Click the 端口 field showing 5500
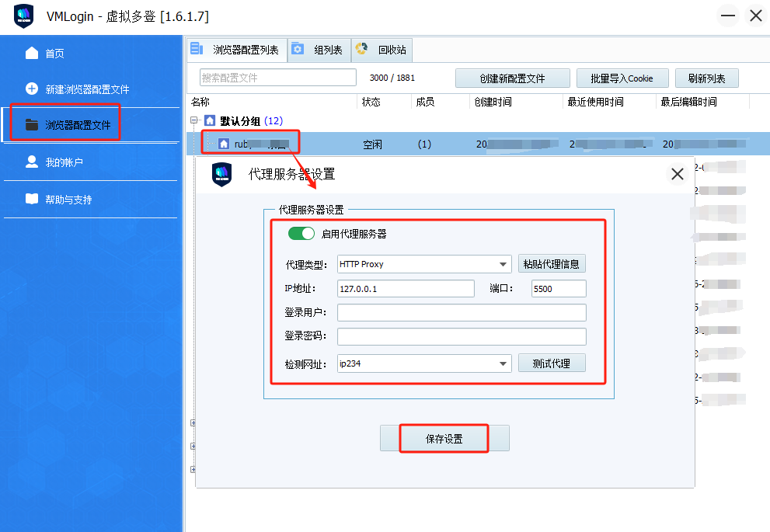 point(559,289)
